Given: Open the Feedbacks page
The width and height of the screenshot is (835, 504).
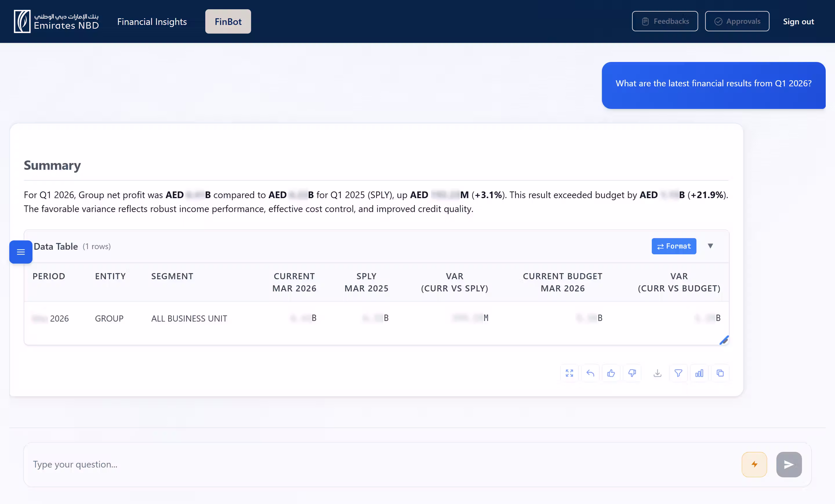Looking at the screenshot, I should (665, 21).
